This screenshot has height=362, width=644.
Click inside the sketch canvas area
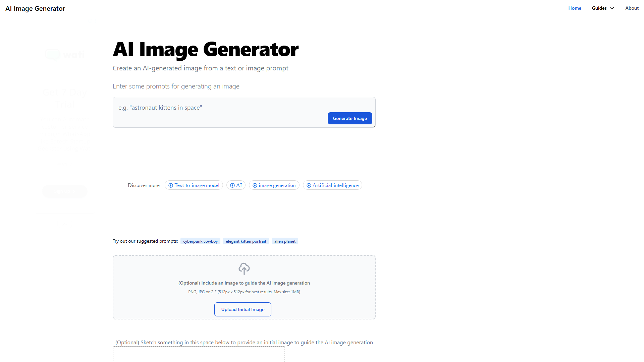click(x=199, y=354)
